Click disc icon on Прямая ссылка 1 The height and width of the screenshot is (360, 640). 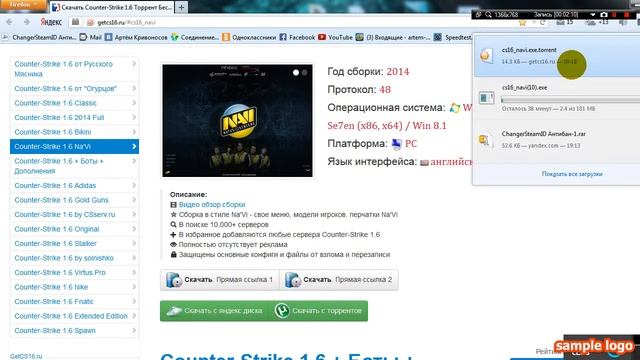(173, 280)
